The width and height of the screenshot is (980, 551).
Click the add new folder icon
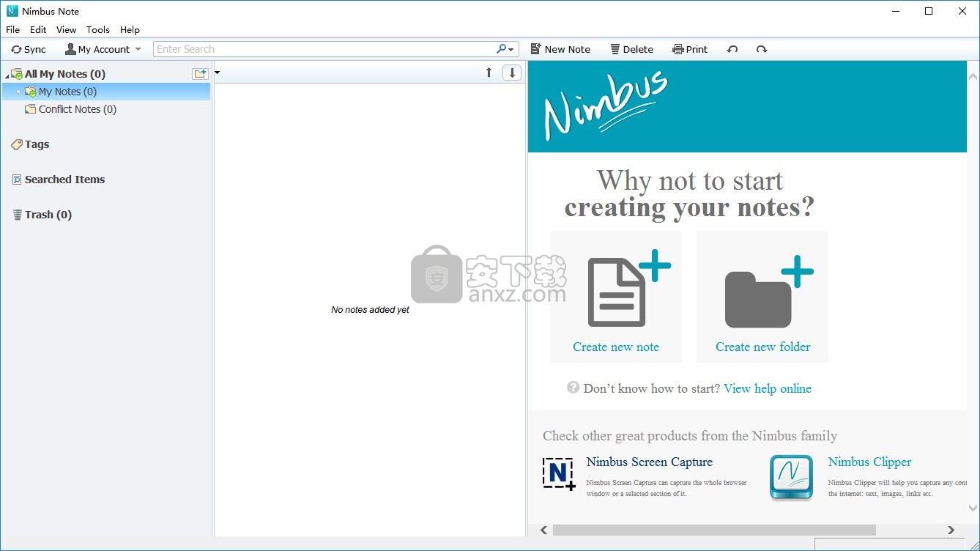(200, 73)
